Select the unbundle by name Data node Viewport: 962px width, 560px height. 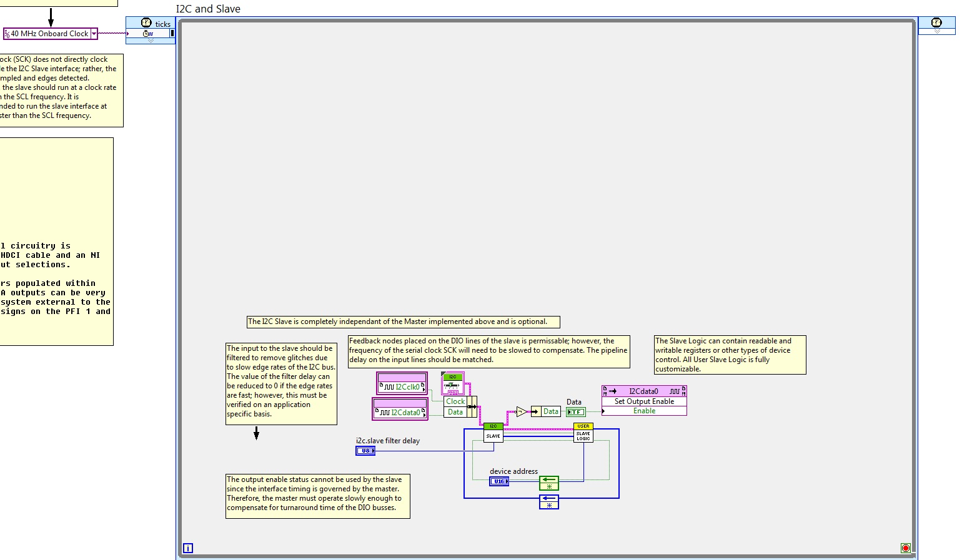pyautogui.click(x=545, y=411)
